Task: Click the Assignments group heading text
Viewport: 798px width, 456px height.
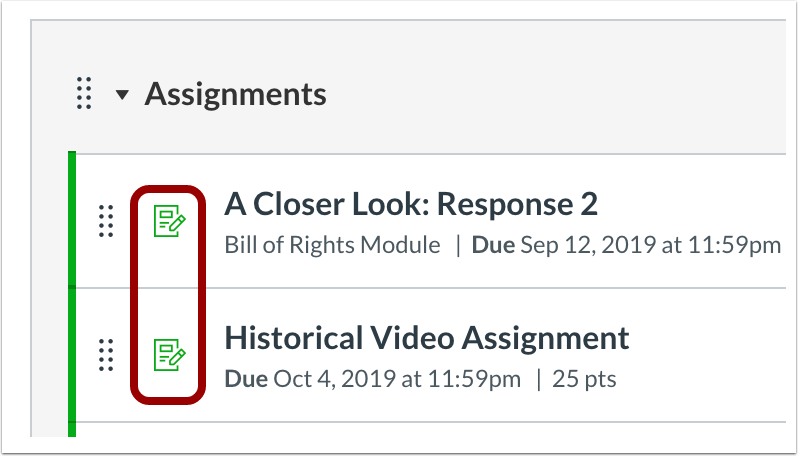Action: pos(236,94)
